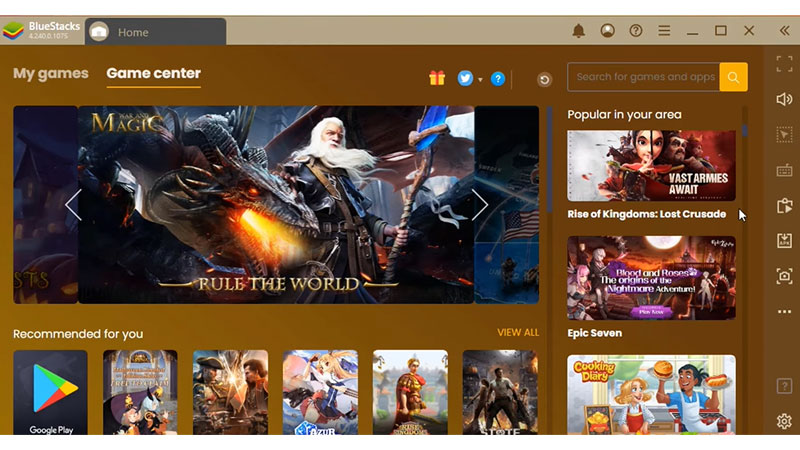800x450 pixels.
Task: Take a screenshot with camera icon
Action: coord(784,276)
